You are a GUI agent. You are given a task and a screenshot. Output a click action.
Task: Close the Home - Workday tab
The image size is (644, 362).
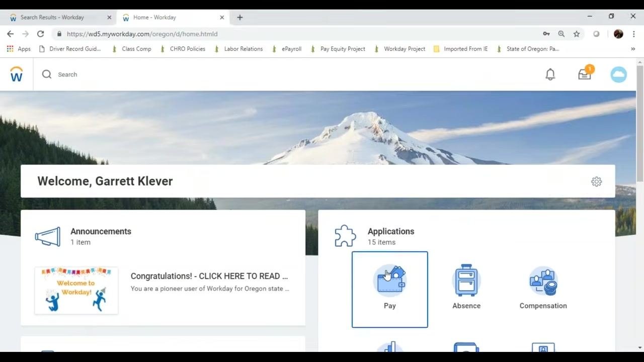pyautogui.click(x=222, y=17)
